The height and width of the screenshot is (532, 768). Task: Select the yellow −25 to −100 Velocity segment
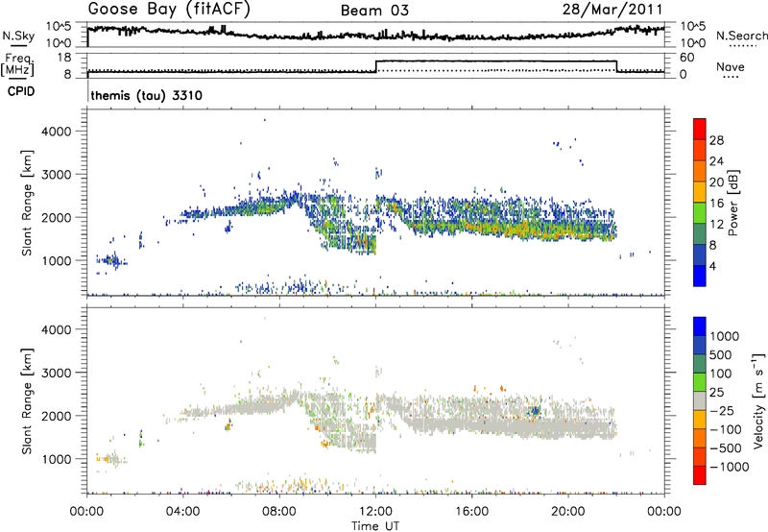tap(700, 420)
